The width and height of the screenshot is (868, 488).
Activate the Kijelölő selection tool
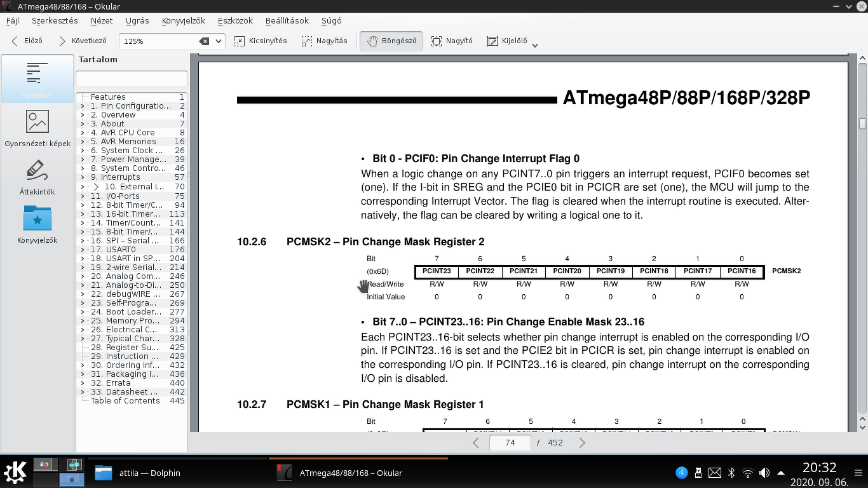507,41
